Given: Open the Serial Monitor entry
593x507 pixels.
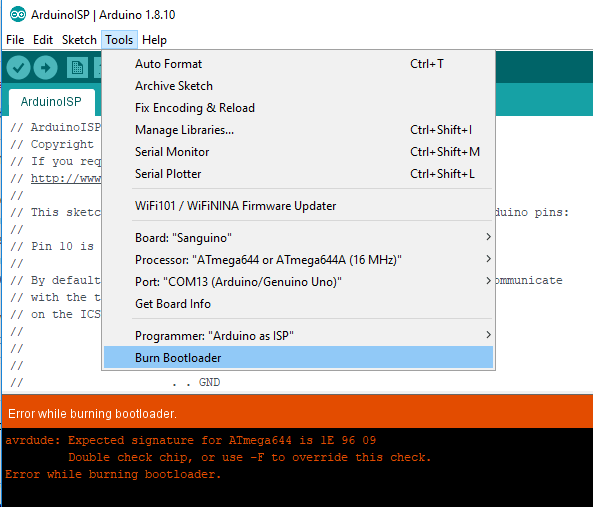Looking at the screenshot, I should tap(298, 152).
